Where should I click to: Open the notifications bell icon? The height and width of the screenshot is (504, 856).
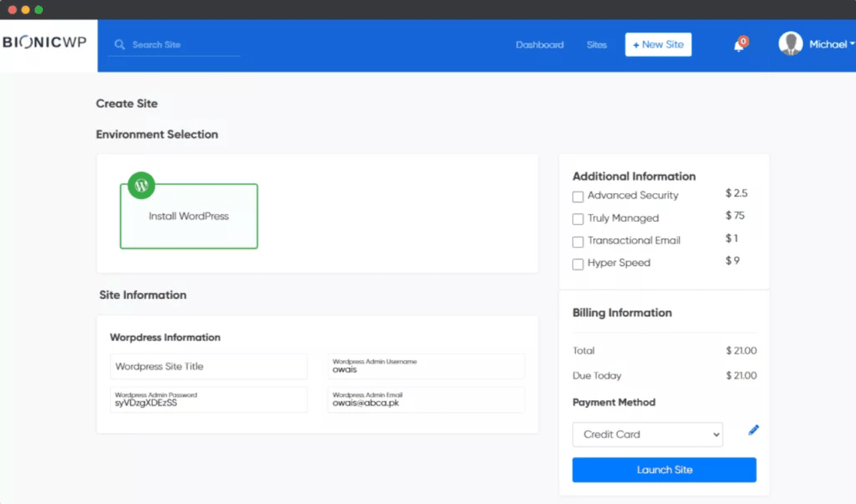(x=739, y=46)
